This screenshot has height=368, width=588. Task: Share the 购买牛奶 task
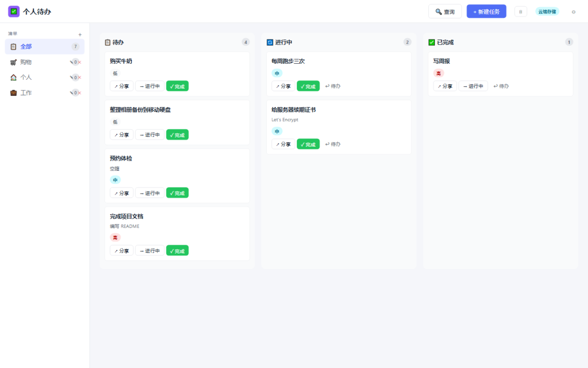coord(121,86)
